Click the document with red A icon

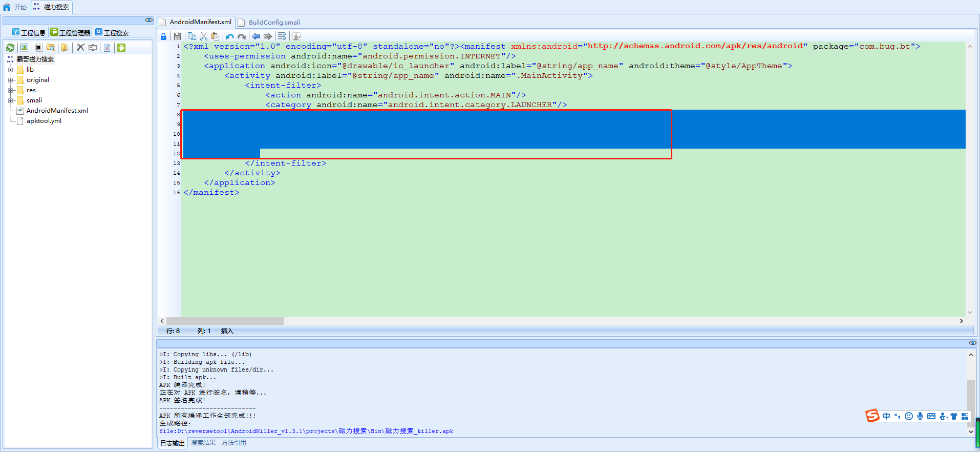pos(107,48)
